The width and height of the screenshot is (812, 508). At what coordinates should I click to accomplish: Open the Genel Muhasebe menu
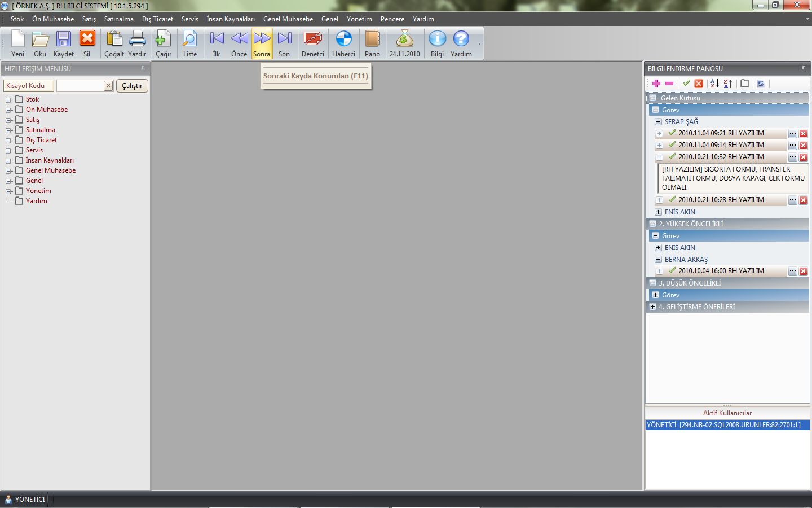288,19
